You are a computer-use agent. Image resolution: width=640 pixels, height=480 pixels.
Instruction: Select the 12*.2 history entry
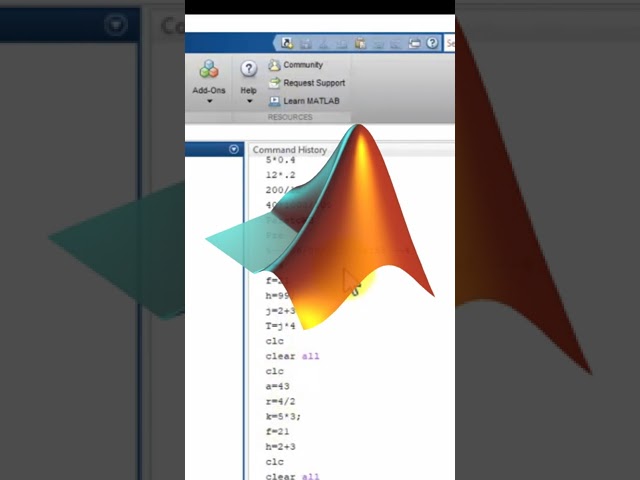tap(280, 175)
